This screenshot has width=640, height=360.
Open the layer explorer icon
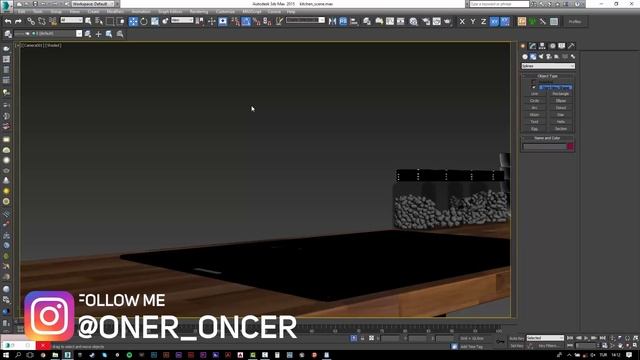[x=8, y=34]
